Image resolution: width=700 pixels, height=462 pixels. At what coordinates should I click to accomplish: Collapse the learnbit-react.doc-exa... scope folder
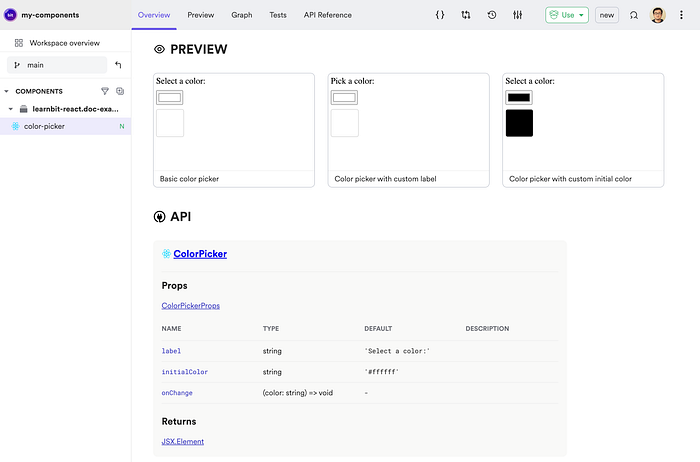coord(11,109)
